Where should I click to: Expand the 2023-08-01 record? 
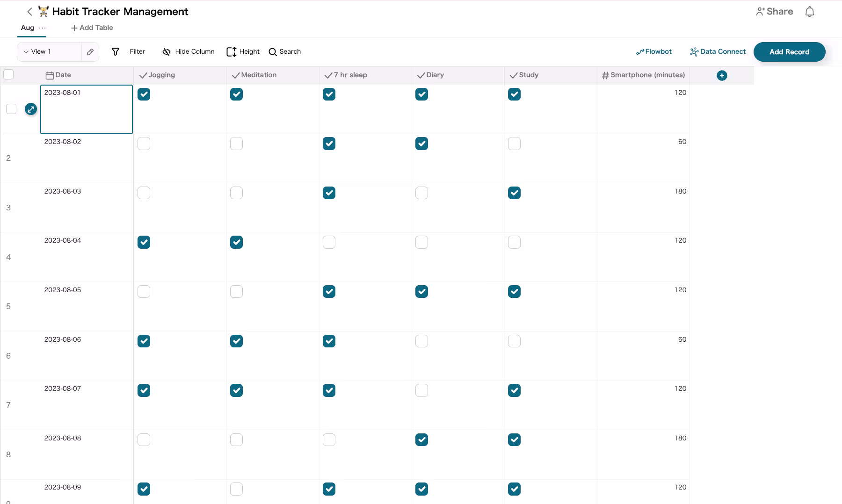point(31,109)
